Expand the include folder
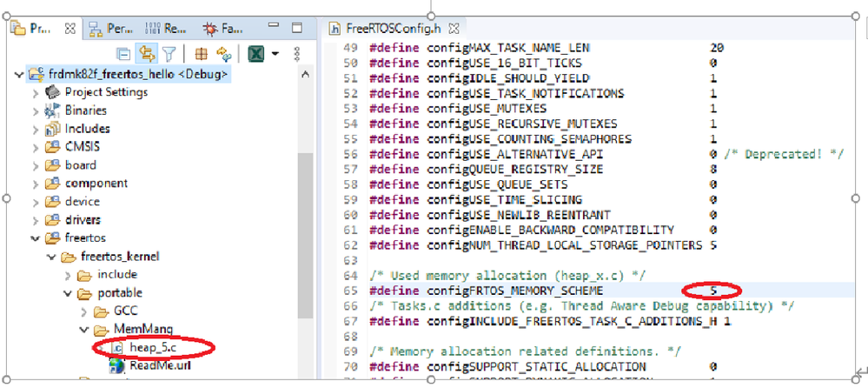This screenshot has width=868, height=388. (68, 275)
